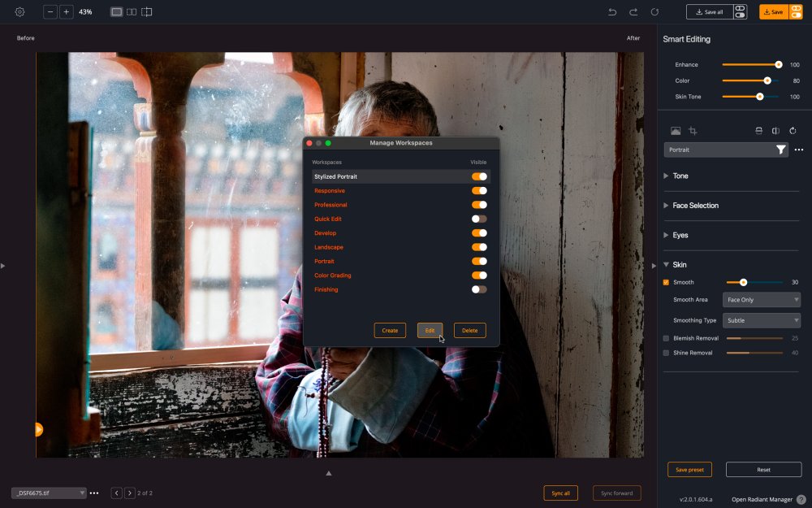Viewport: 812px width, 508px height.
Task: Select Professional workspace in list
Action: (x=330, y=204)
